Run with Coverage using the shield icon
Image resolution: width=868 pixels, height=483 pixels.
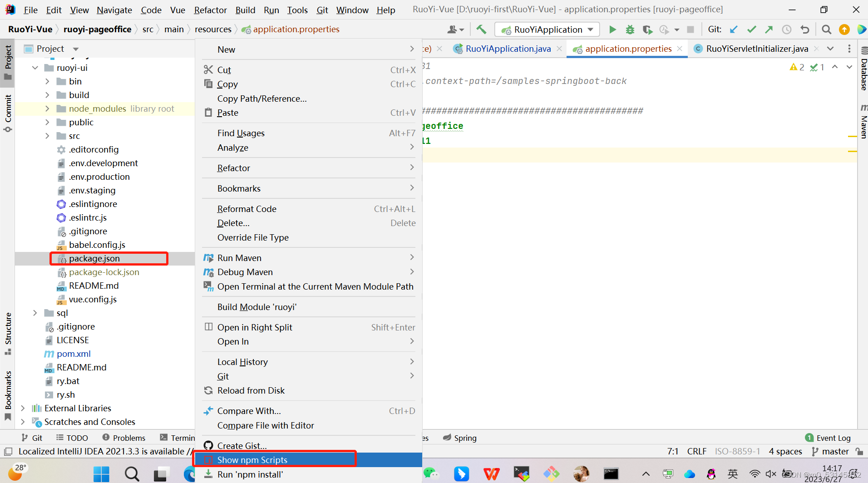point(648,29)
